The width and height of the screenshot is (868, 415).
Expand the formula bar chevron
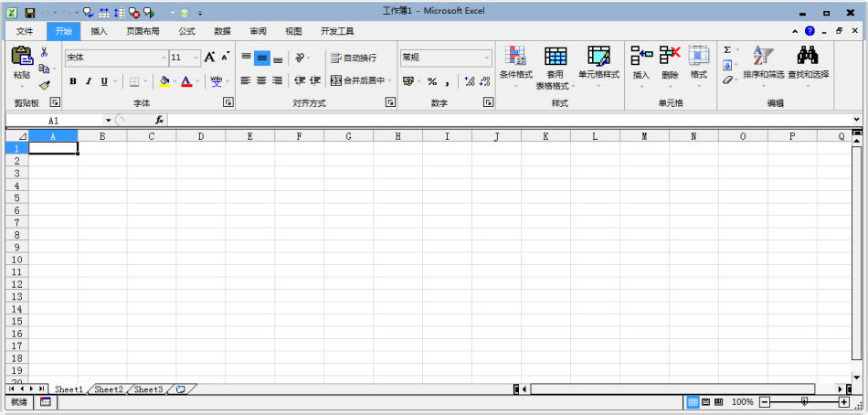point(857,120)
